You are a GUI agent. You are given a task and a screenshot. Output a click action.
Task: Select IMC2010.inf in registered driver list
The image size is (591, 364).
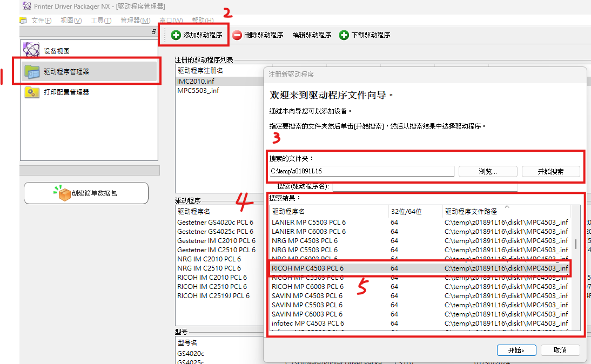tap(220, 81)
